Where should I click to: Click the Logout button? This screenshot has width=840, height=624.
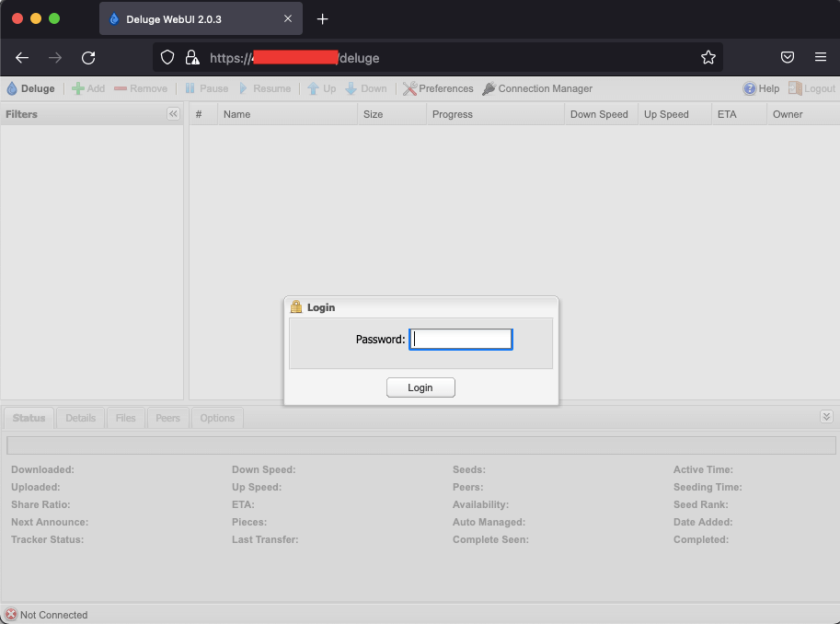click(811, 88)
